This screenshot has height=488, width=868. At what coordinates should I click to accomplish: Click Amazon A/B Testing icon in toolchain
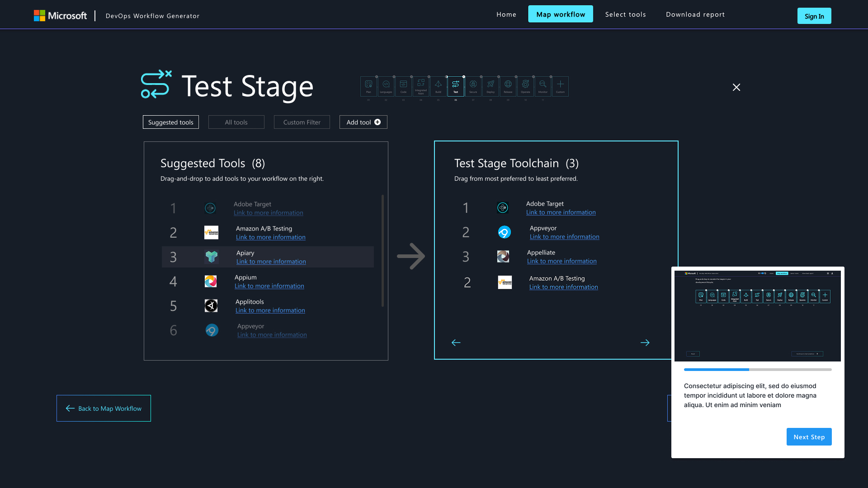(x=505, y=282)
